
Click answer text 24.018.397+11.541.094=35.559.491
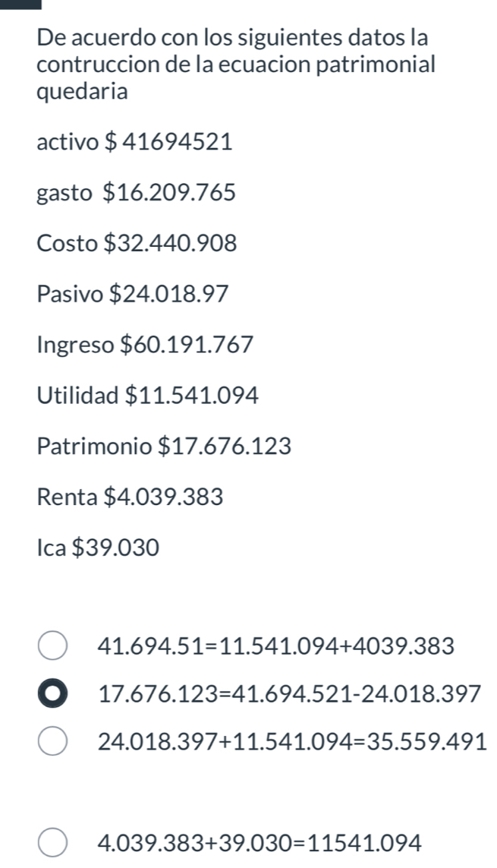pyautogui.click(x=292, y=742)
